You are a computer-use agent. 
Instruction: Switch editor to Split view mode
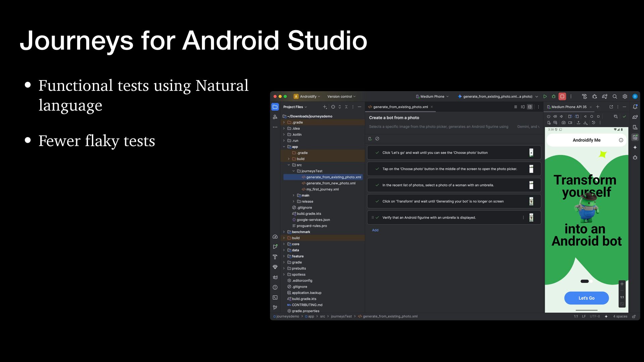(x=523, y=107)
